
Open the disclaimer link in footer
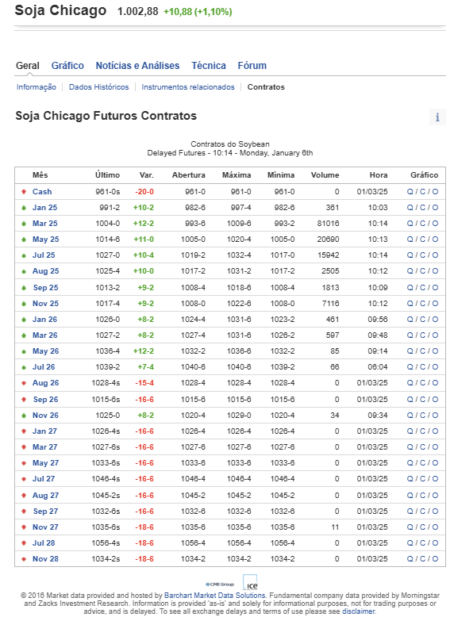coord(358,611)
